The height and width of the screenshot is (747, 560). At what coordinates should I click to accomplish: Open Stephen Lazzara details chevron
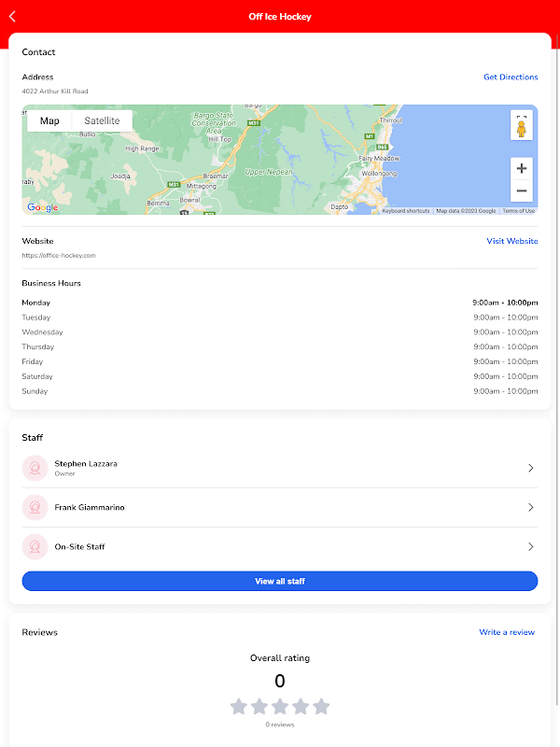pyautogui.click(x=530, y=468)
